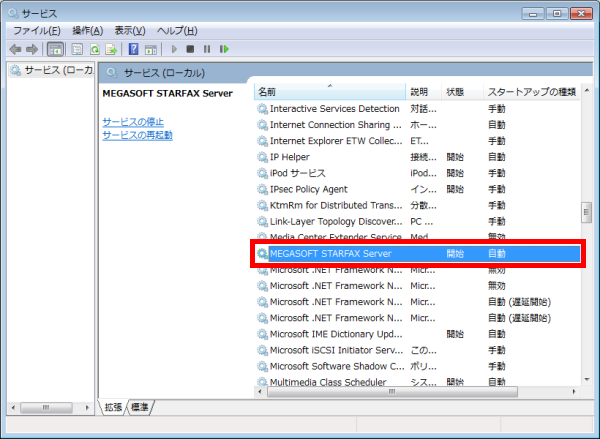The width and height of the screenshot is (600, 439).
Task: Switch to the 標準 tab
Action: tap(140, 408)
